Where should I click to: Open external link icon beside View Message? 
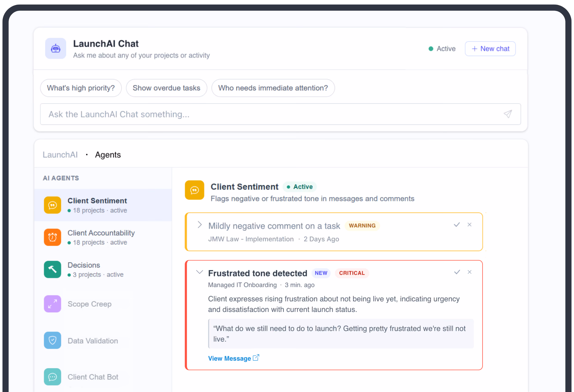tap(256, 358)
